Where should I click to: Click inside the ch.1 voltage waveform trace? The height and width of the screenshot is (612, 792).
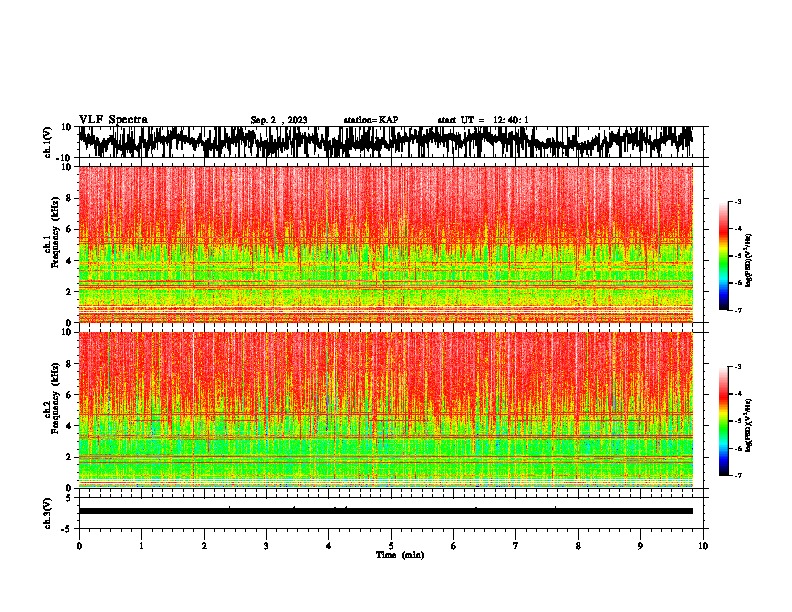[385, 142]
